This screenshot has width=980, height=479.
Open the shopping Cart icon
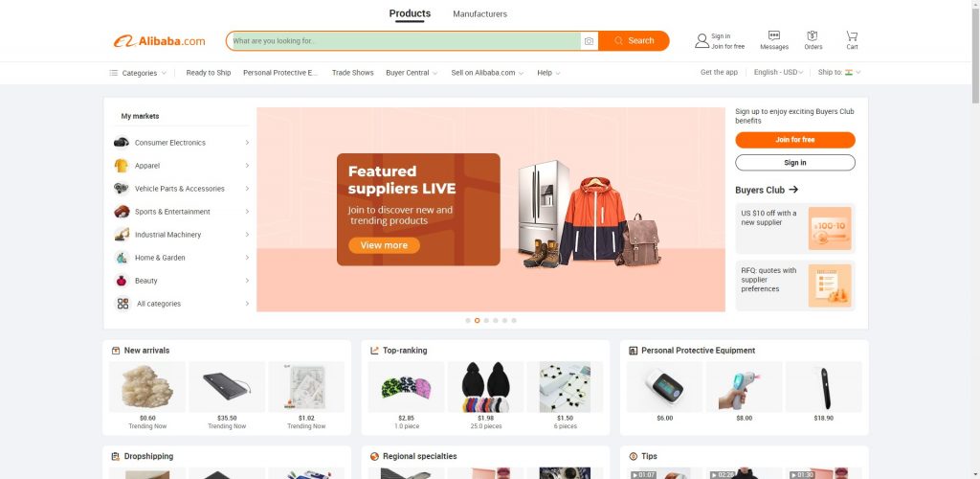[x=852, y=35]
